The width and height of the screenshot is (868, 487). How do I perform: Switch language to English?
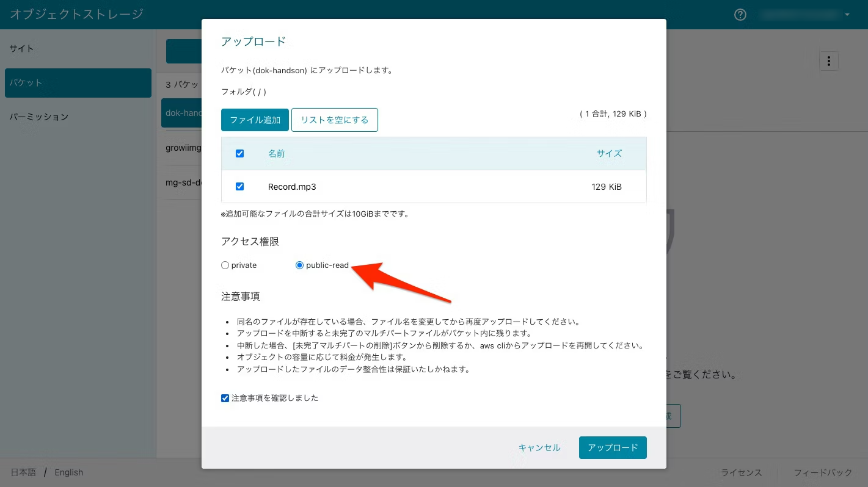pyautogui.click(x=69, y=472)
